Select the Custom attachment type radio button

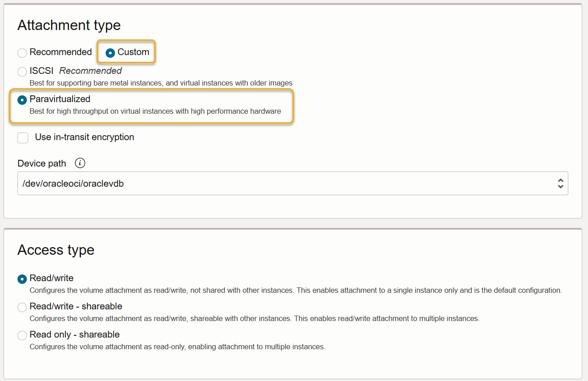click(x=110, y=53)
